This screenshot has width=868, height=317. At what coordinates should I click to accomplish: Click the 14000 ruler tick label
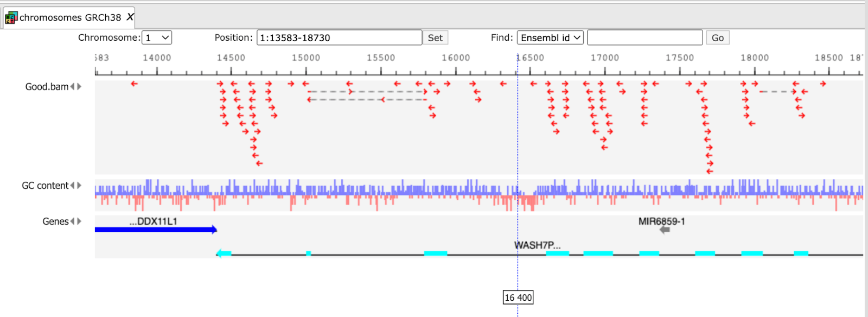click(x=157, y=58)
